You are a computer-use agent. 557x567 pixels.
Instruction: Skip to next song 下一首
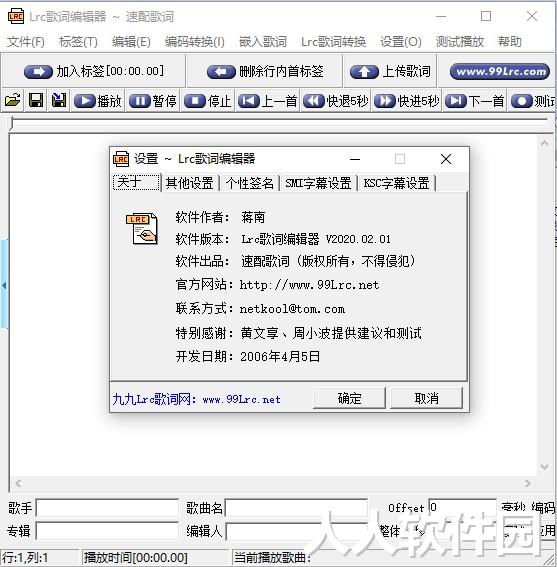pos(475,101)
